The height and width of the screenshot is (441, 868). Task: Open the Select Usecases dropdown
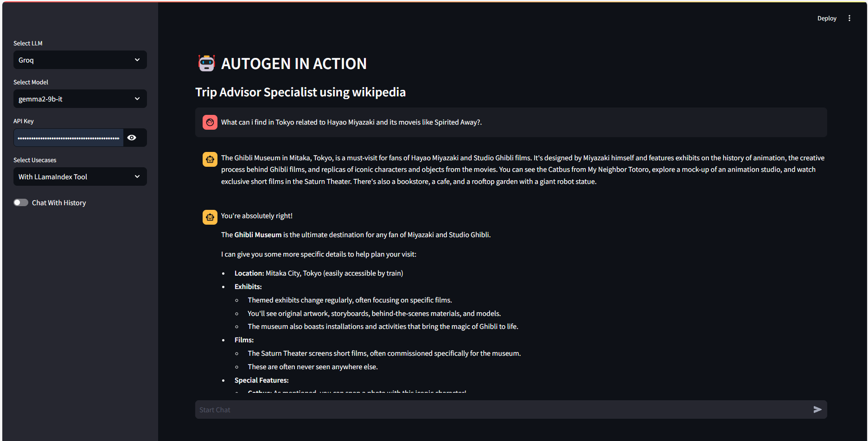(80, 177)
